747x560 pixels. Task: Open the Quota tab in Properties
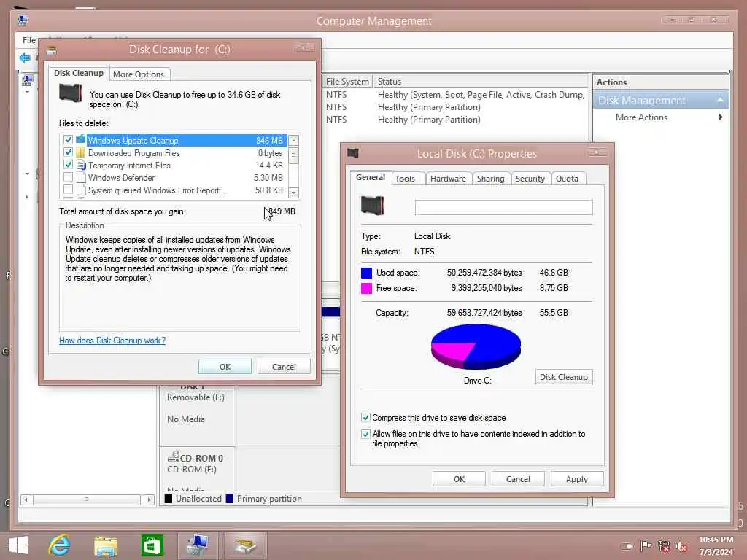click(x=567, y=179)
